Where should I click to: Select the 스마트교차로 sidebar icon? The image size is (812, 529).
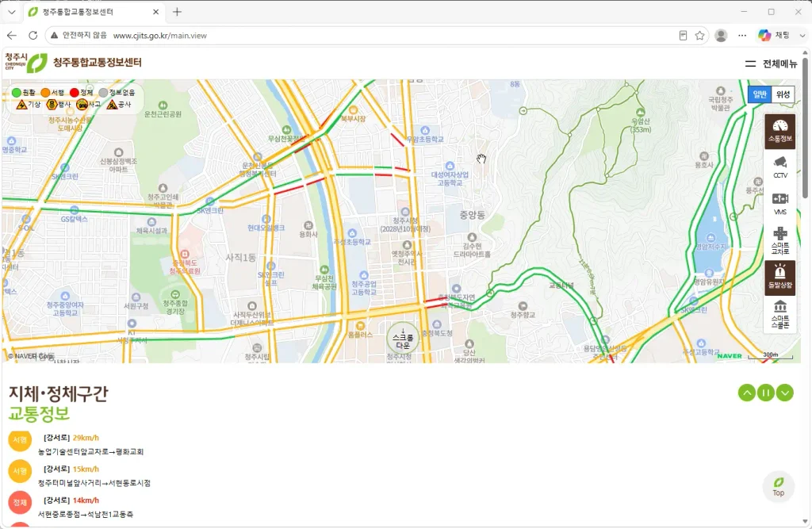tap(780, 240)
